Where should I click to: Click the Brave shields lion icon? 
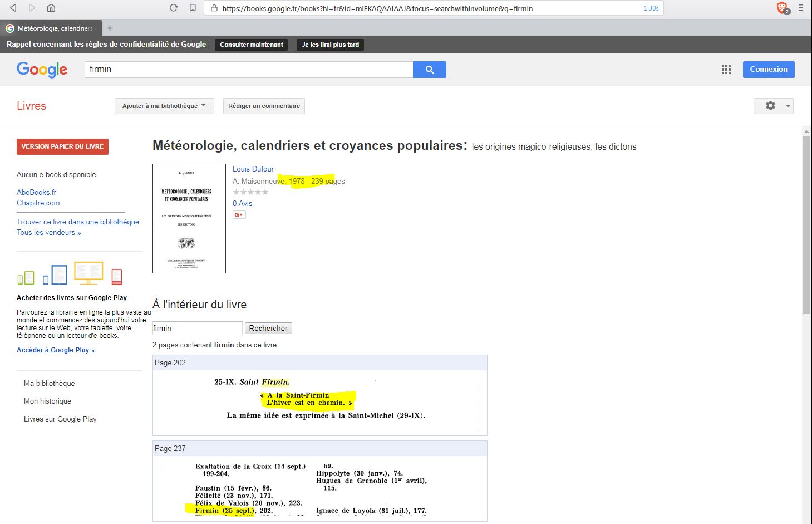(x=782, y=8)
